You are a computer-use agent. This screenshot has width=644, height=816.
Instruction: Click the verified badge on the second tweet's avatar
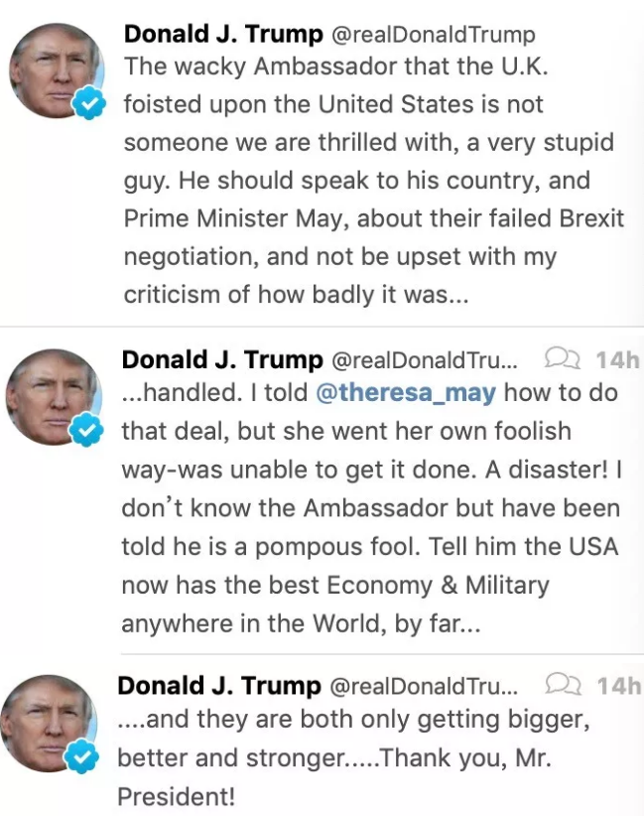pos(89,431)
